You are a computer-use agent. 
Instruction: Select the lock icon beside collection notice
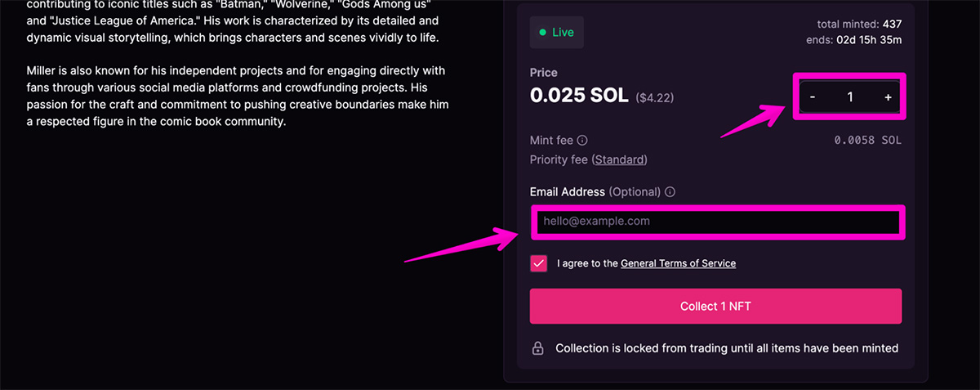(x=538, y=348)
